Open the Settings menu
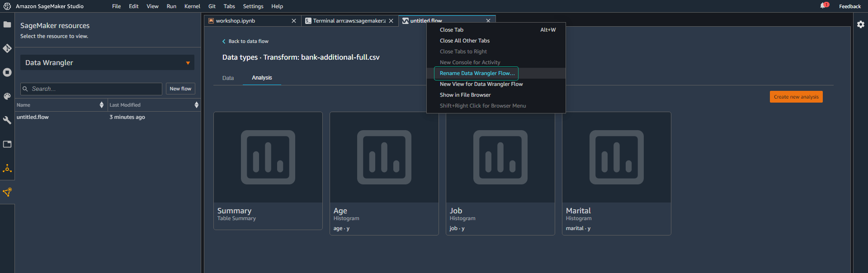868x273 pixels. tap(253, 6)
